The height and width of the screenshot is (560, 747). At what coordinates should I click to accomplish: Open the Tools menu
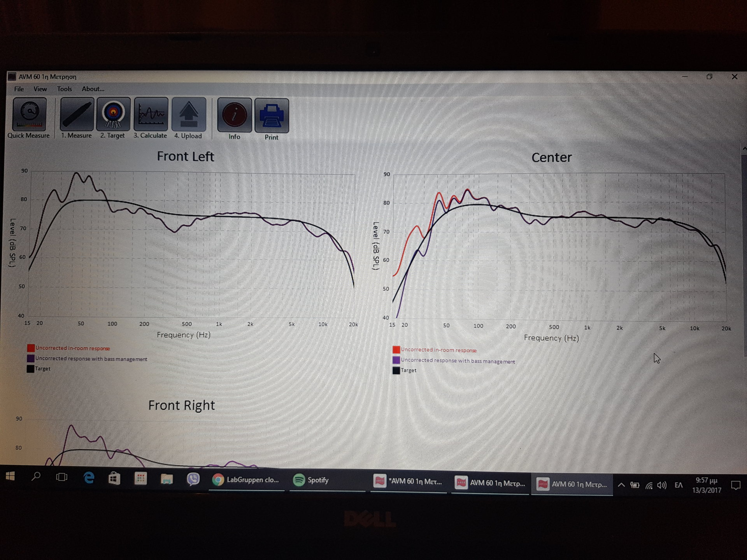pos(65,89)
